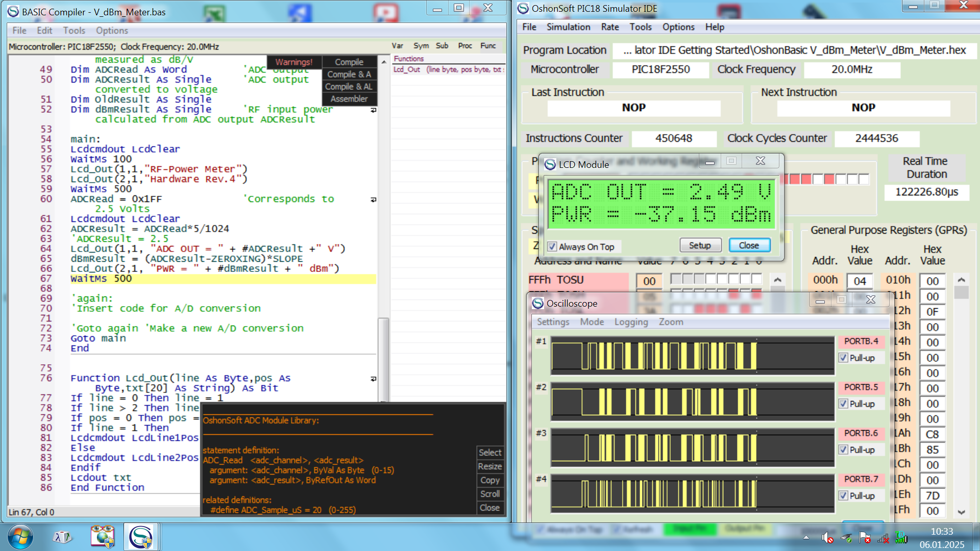Click Select in the ADC library popup
Viewport: 980px width, 551px height.
pyautogui.click(x=490, y=453)
